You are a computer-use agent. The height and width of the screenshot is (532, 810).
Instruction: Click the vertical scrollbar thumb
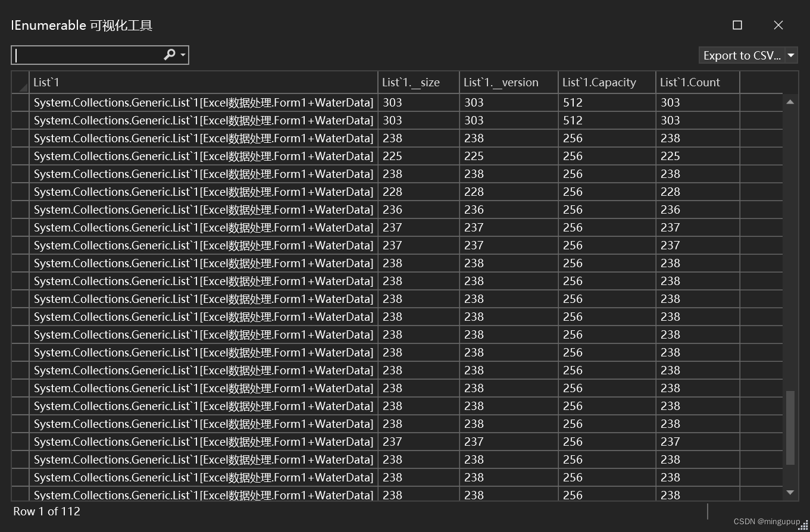pos(790,427)
